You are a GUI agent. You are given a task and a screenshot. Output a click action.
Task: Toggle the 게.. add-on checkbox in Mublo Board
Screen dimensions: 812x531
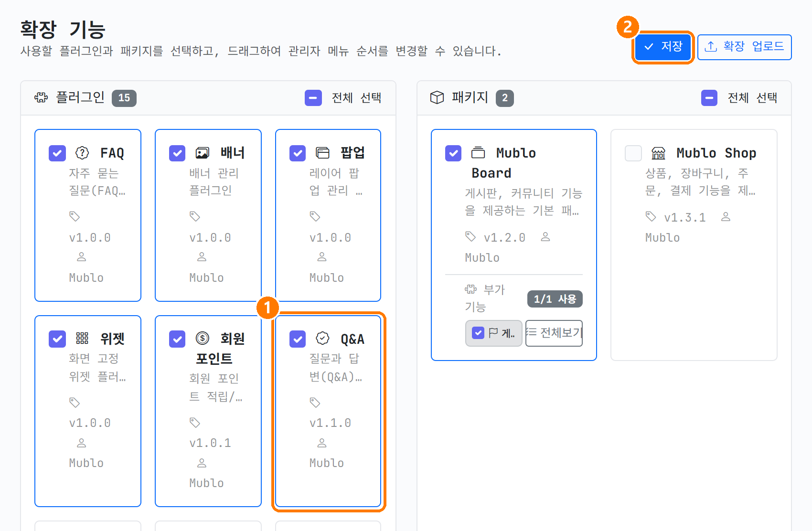click(478, 333)
